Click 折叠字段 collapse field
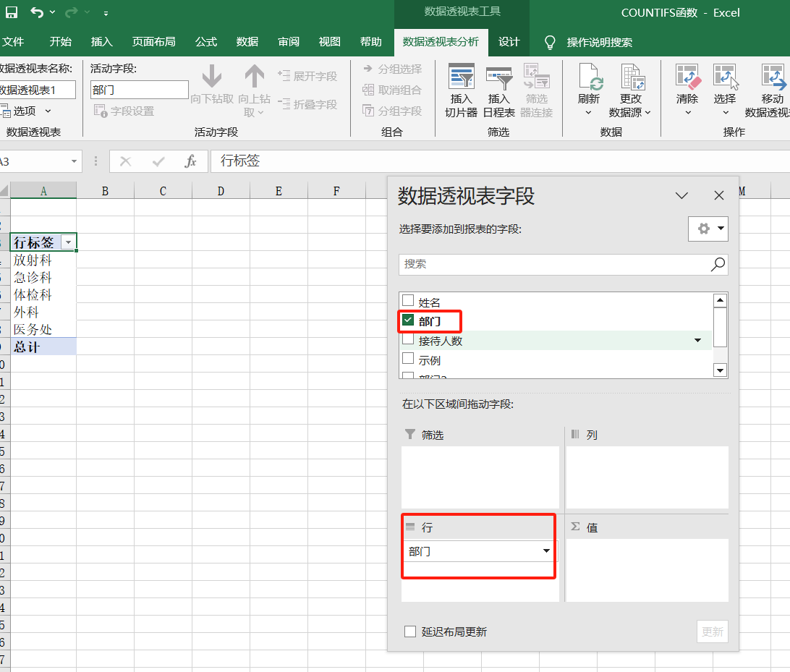The width and height of the screenshot is (790, 672). click(x=307, y=104)
